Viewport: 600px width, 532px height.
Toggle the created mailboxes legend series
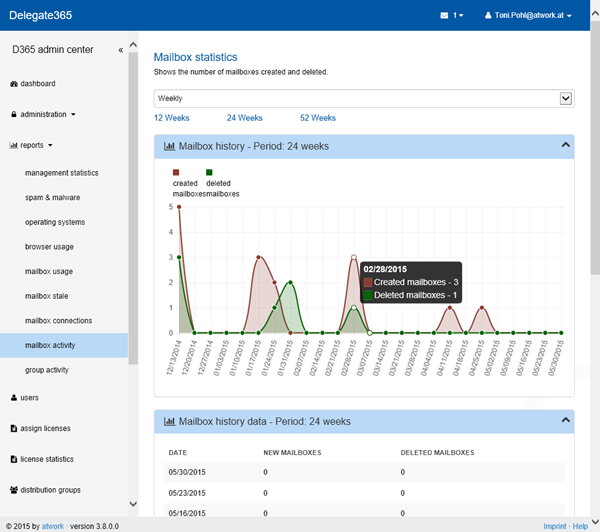pyautogui.click(x=176, y=172)
